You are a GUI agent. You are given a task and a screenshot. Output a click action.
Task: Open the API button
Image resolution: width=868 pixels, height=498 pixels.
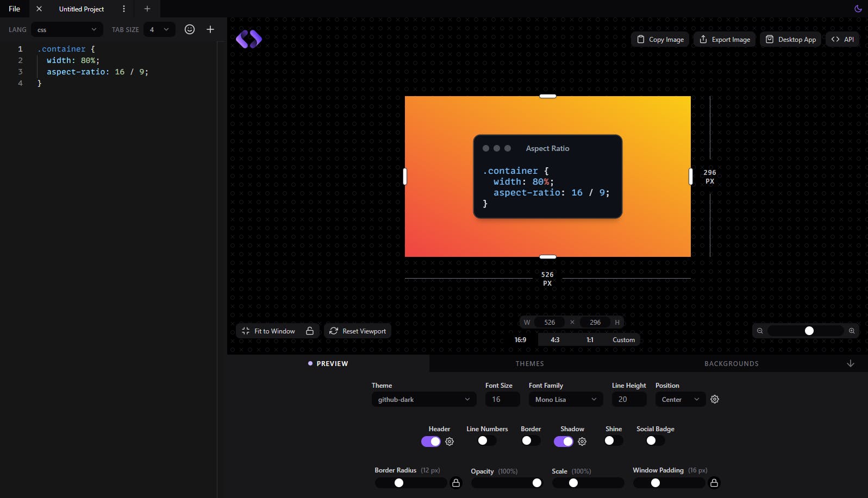point(842,39)
